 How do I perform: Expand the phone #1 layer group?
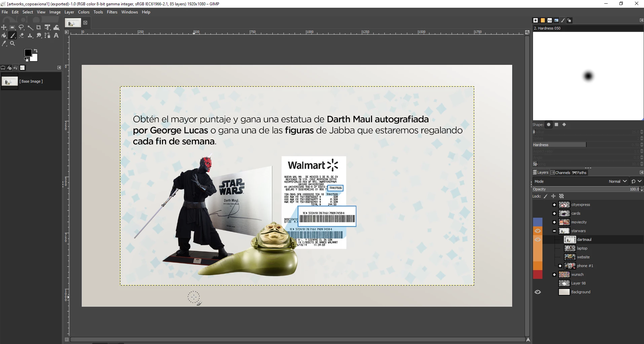pyautogui.click(x=560, y=266)
